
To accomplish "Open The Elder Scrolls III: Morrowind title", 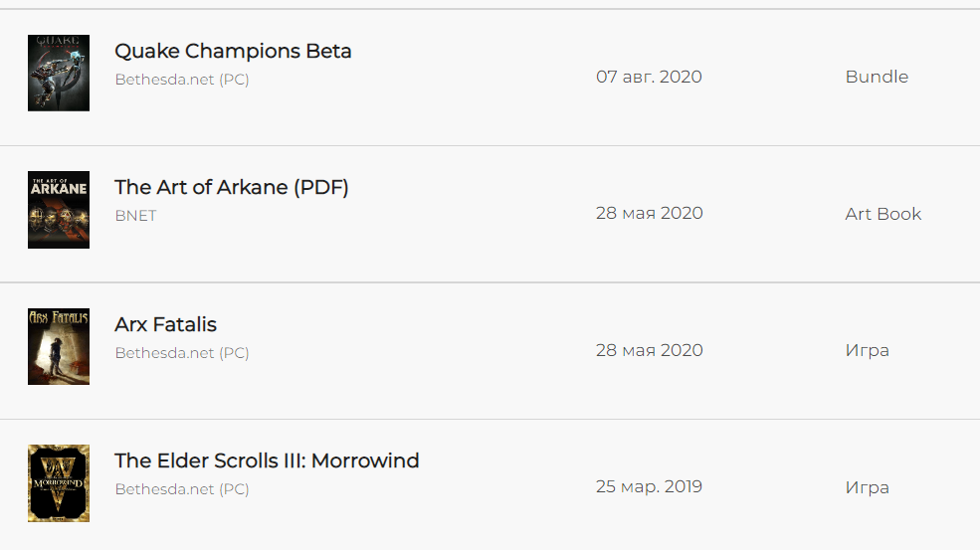I will point(267,460).
